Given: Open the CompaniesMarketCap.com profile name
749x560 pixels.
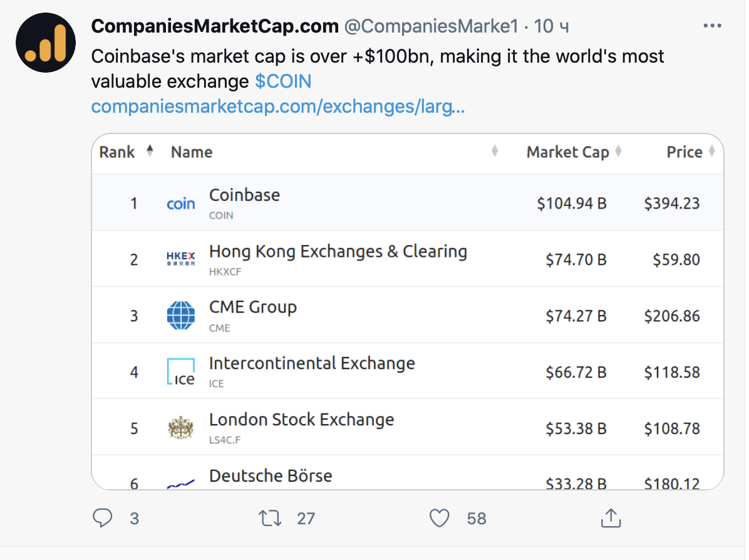Looking at the screenshot, I should 215,26.
